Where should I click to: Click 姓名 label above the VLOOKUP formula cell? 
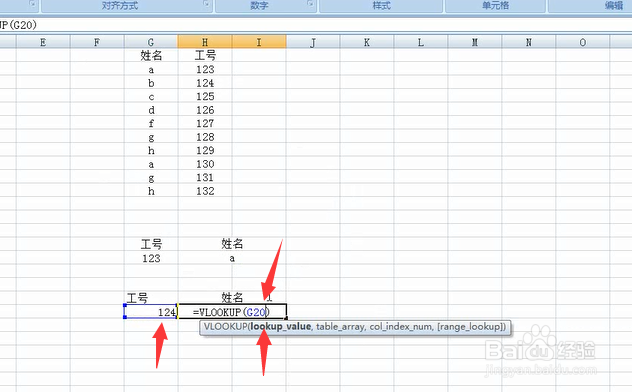coord(232,298)
